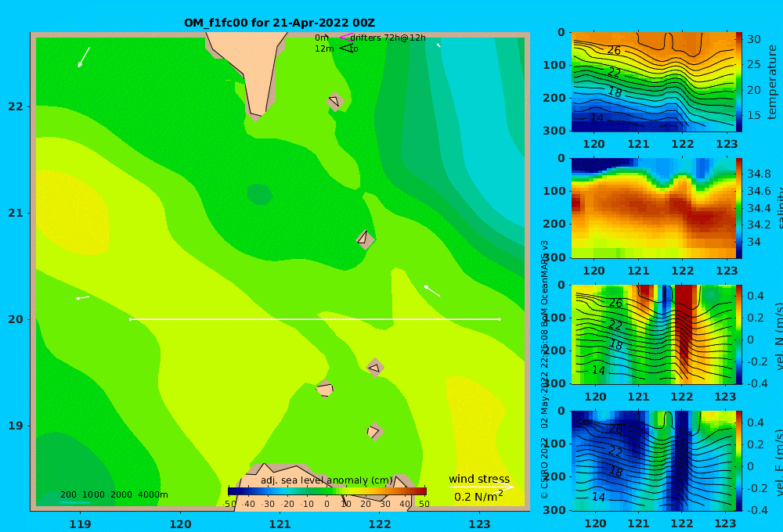Screen dimensions: 783x532
Task: Click the wind stress reference arrow
Action: pyautogui.click(x=482, y=487)
